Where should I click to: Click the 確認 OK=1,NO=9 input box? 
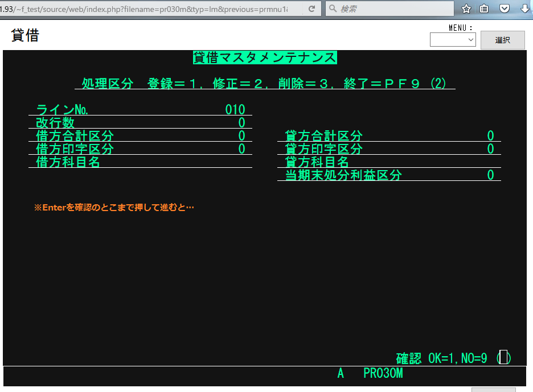coord(503,358)
